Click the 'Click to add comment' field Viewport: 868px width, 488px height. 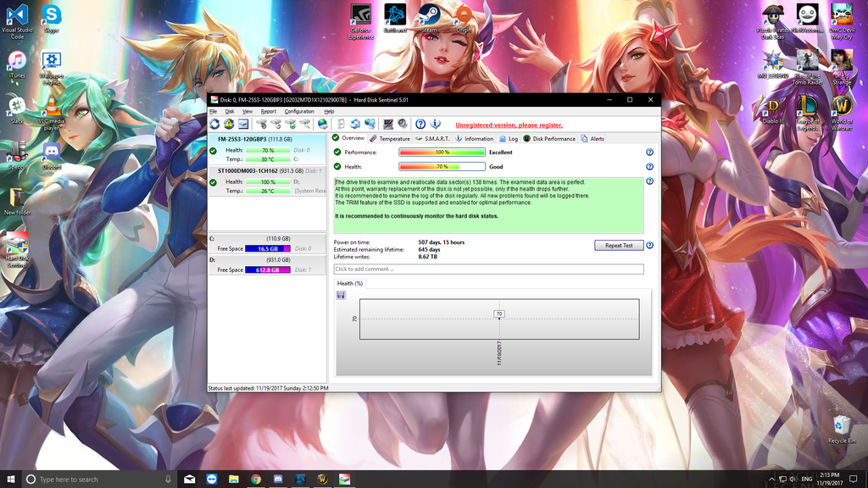(488, 269)
